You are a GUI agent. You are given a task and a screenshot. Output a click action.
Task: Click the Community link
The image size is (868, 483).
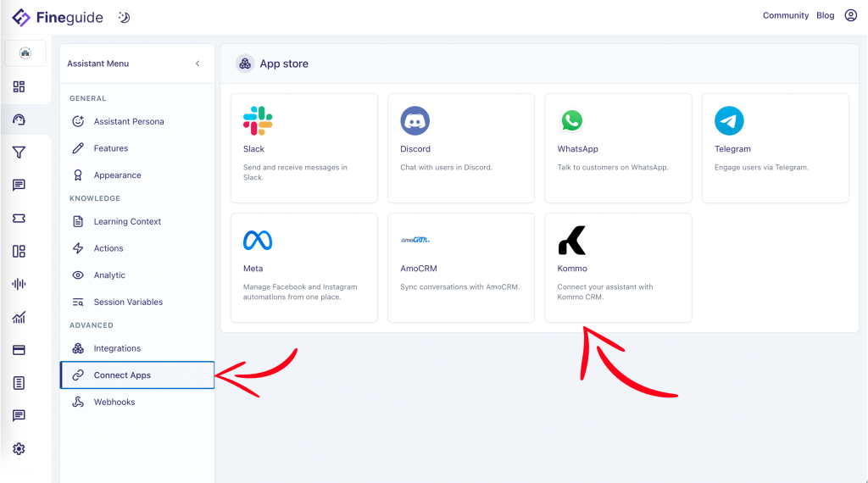[785, 15]
